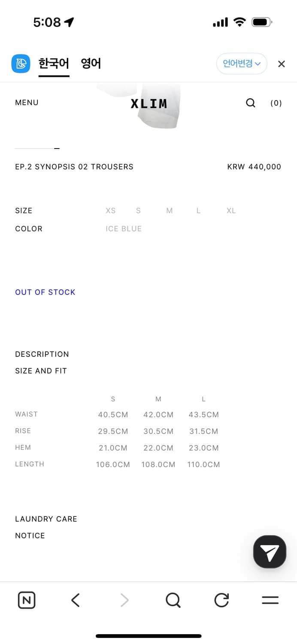Go to Naver home icon

(27, 600)
